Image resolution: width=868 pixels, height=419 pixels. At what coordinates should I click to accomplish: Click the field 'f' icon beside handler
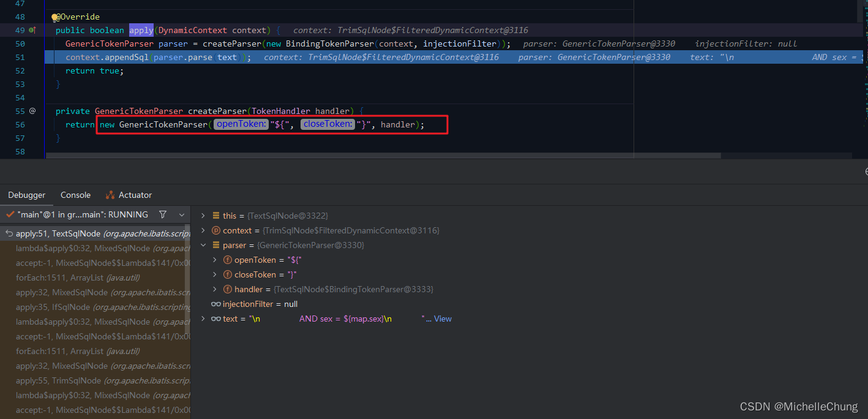[x=228, y=289]
